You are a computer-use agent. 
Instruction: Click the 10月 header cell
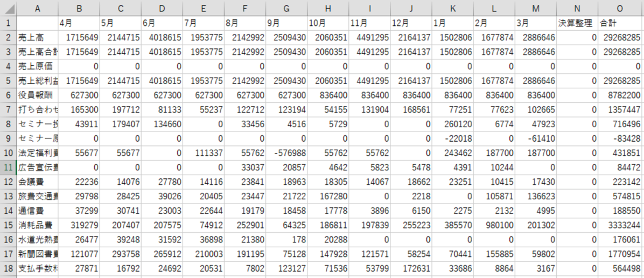pos(328,23)
